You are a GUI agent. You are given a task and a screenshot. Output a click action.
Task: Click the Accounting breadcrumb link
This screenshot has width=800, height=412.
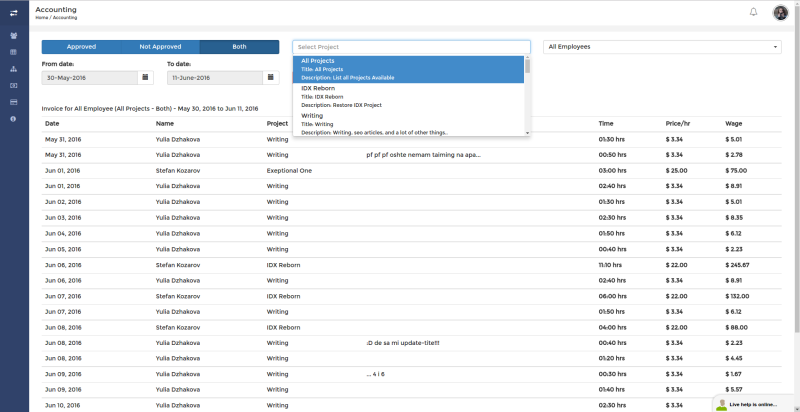click(x=65, y=18)
